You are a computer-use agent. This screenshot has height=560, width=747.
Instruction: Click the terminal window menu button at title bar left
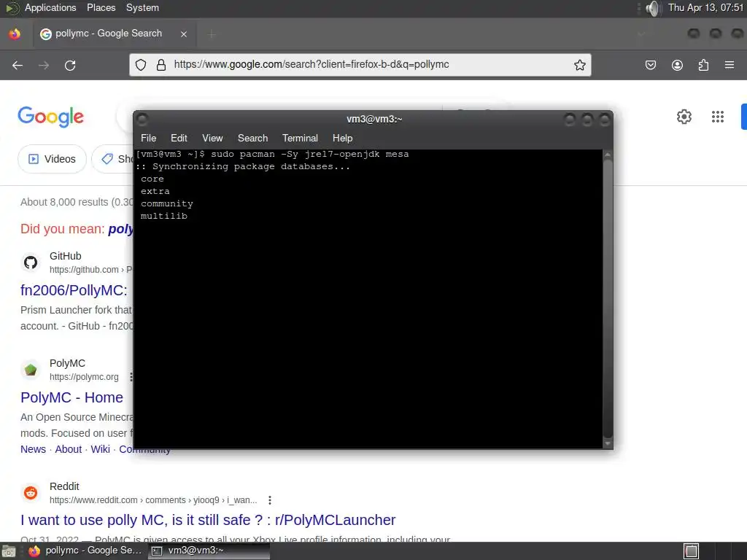point(142,119)
